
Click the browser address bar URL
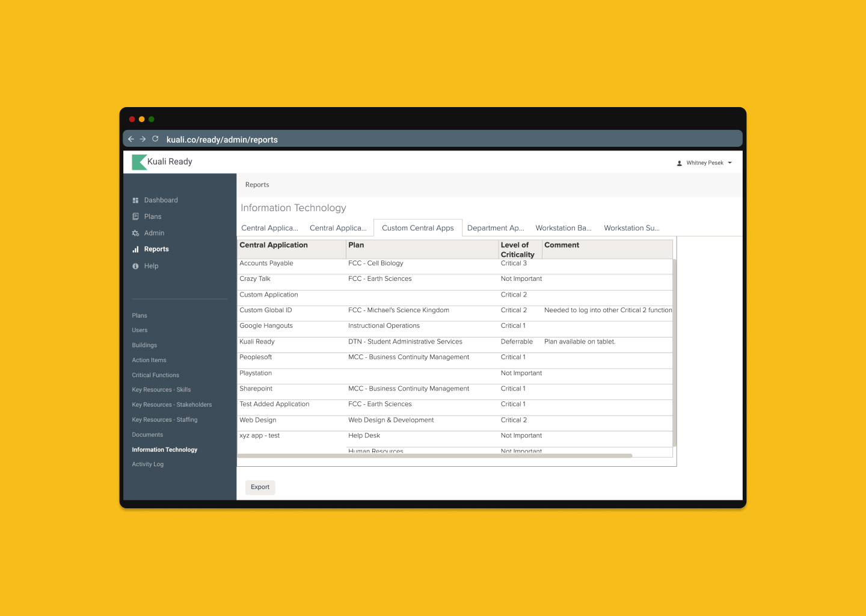tap(222, 140)
